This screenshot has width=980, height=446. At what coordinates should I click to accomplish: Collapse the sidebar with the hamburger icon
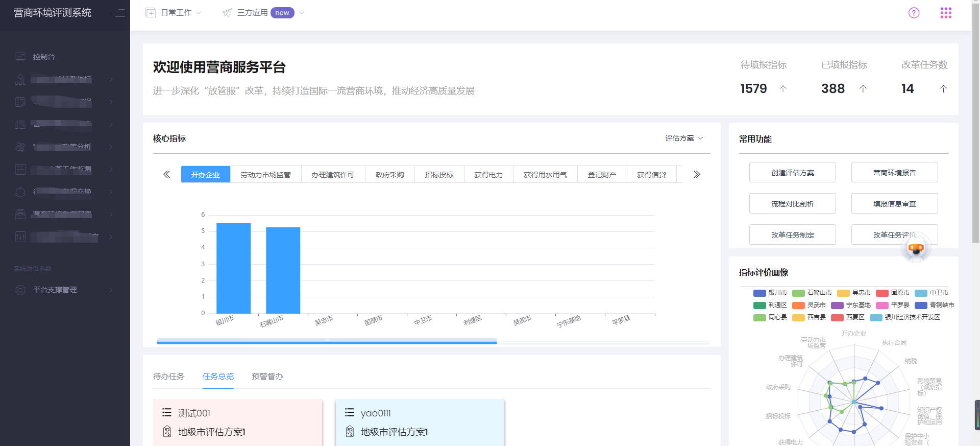click(118, 13)
